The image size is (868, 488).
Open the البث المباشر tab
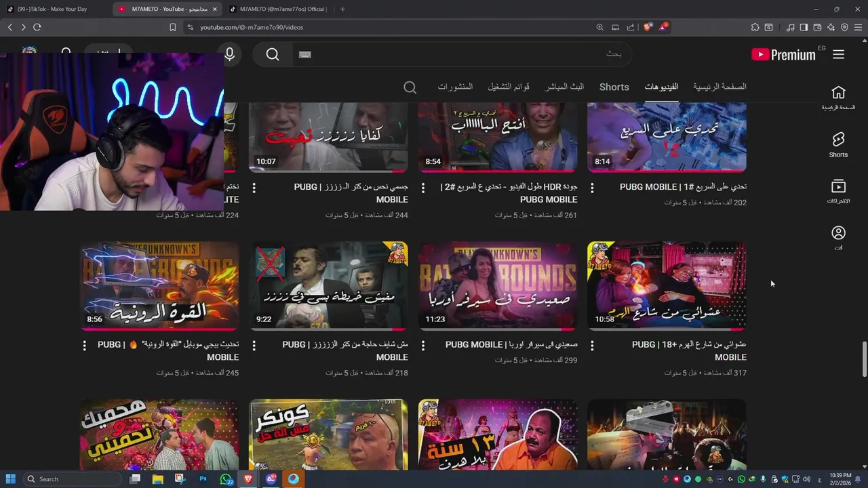pos(565,87)
